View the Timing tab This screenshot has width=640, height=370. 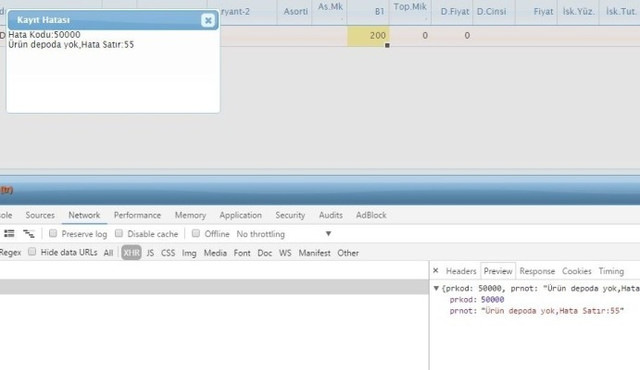611,271
